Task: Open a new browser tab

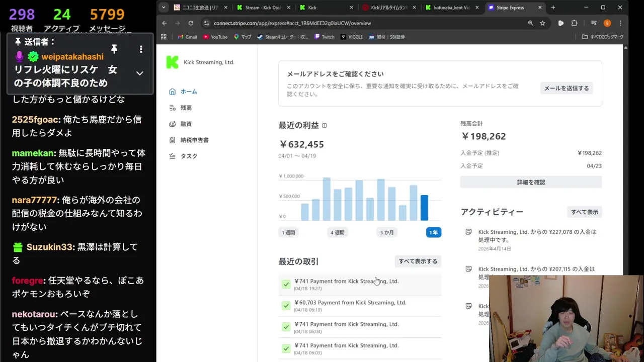Action: 553,8
